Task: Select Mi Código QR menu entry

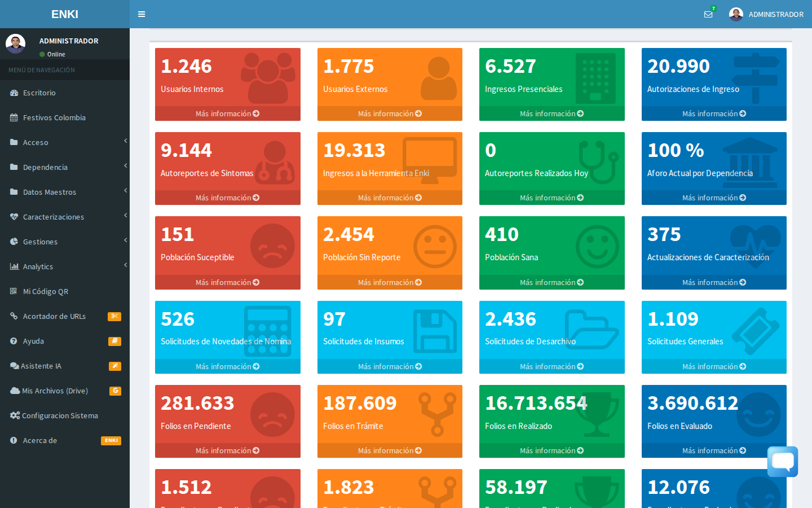Action: coord(65,291)
